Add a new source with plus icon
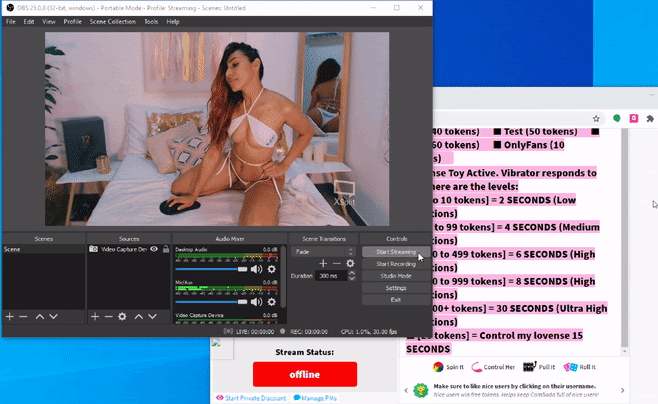 pos(95,317)
